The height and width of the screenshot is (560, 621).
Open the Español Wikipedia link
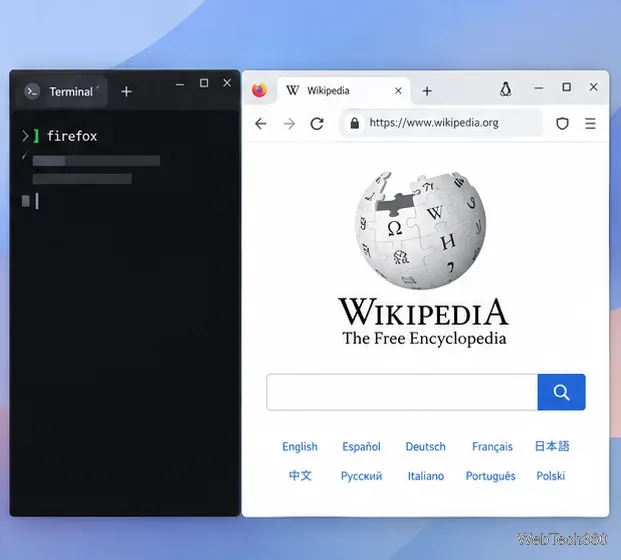click(361, 447)
